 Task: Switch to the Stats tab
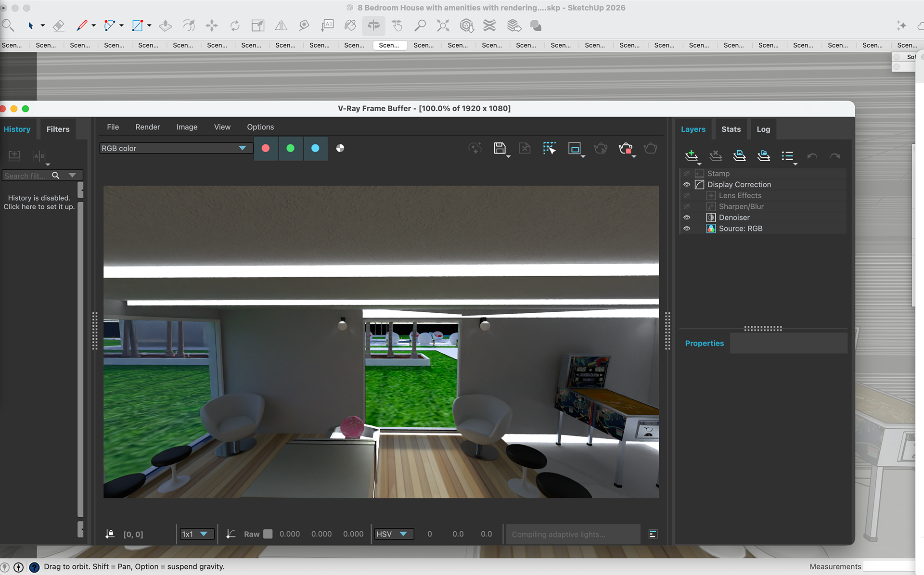pos(731,129)
